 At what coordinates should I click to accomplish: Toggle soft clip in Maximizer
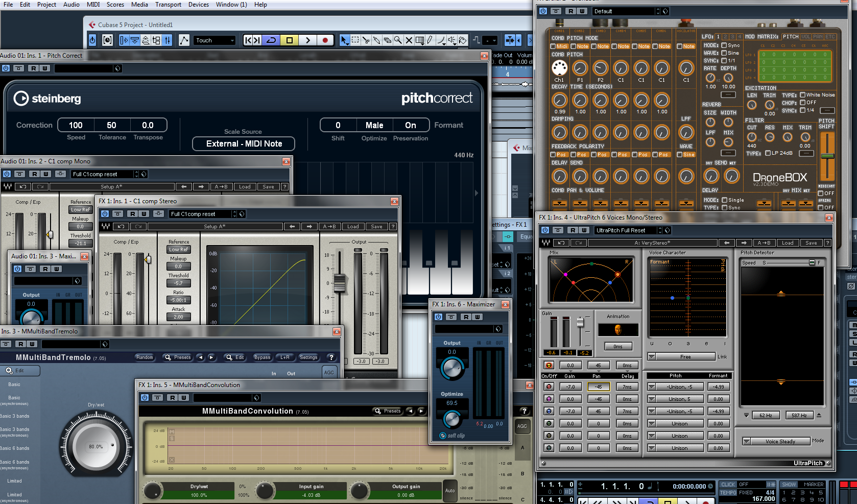tap(443, 436)
